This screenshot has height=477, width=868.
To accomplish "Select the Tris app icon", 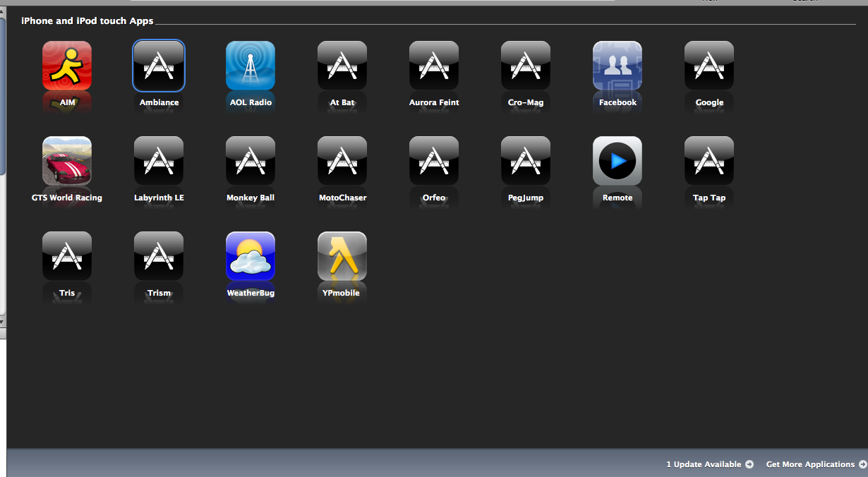I will (67, 256).
